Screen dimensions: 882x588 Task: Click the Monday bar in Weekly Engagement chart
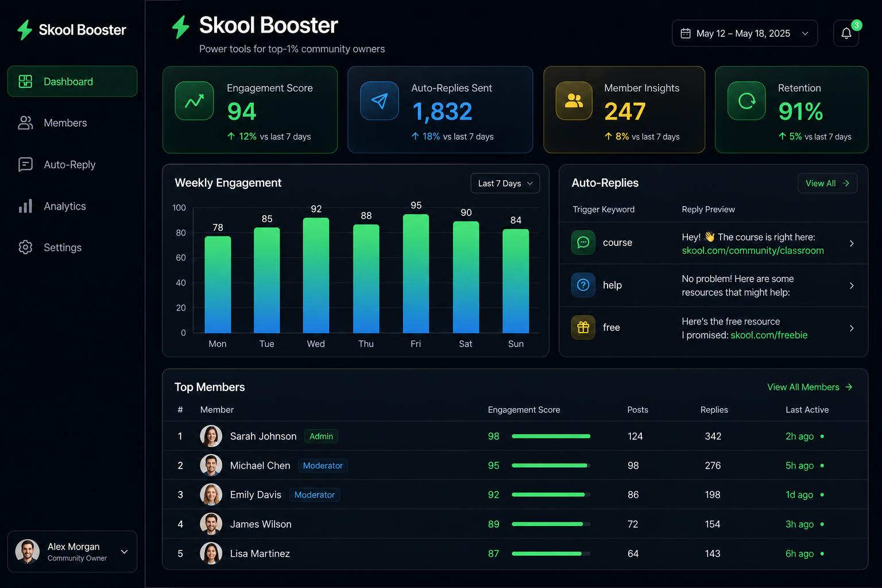click(218, 285)
